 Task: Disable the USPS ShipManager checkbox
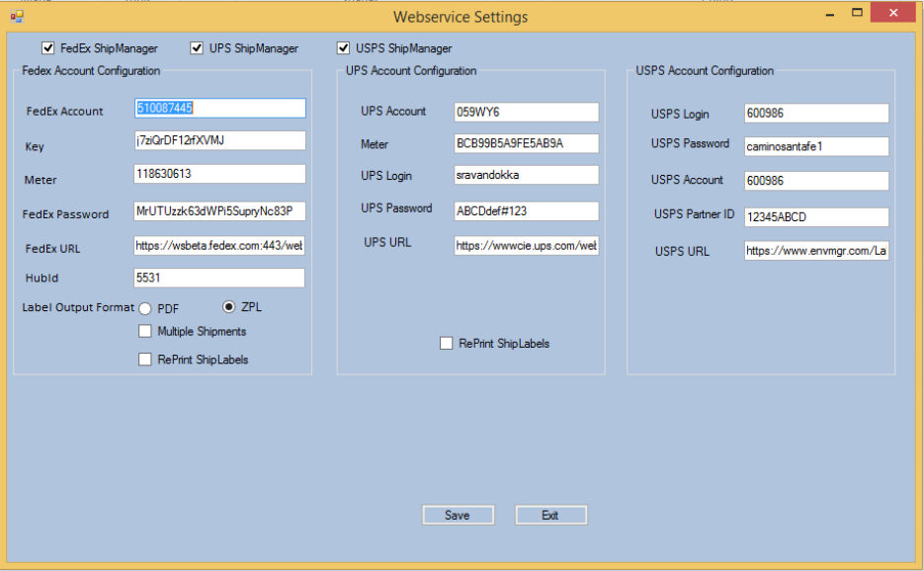[x=343, y=47]
